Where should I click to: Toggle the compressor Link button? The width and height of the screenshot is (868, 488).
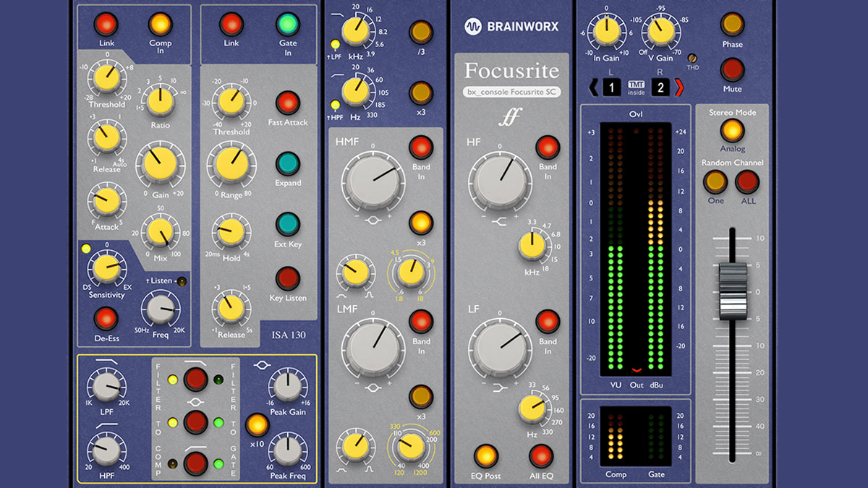point(106,25)
